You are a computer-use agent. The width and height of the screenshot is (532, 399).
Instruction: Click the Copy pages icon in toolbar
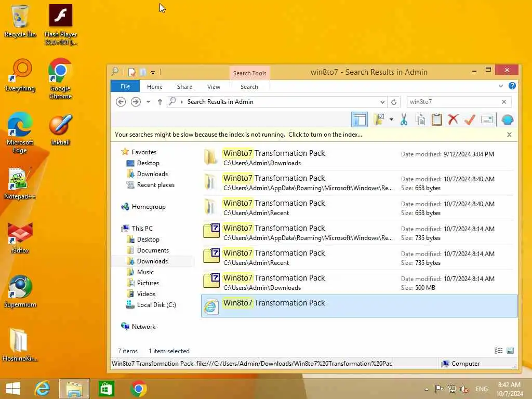click(x=420, y=119)
